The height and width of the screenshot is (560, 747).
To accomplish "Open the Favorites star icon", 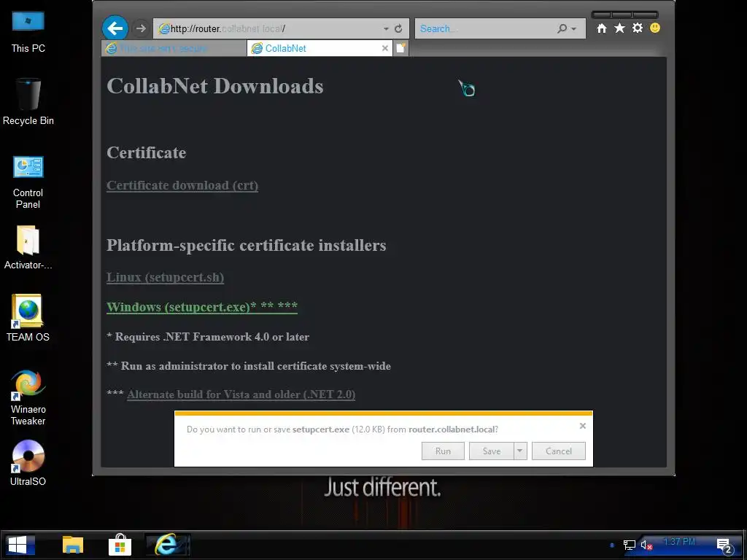I will [x=619, y=28].
